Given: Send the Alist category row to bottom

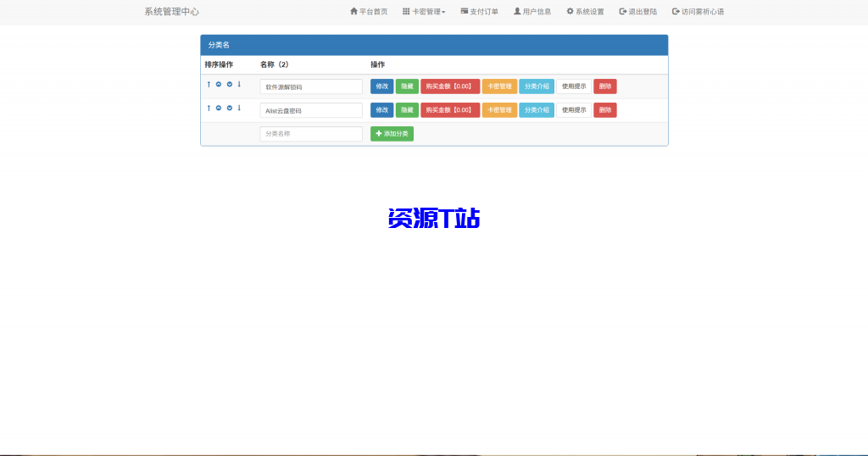Looking at the screenshot, I should tap(239, 108).
